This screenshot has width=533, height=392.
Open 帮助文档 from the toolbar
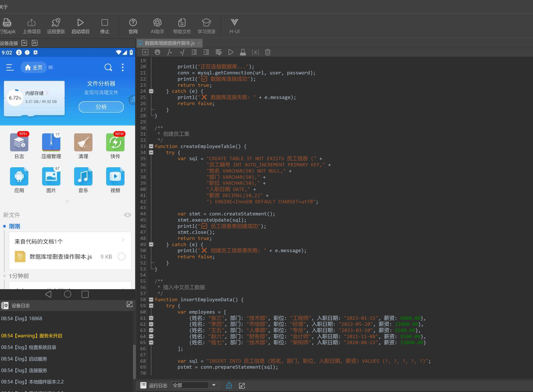182,23
